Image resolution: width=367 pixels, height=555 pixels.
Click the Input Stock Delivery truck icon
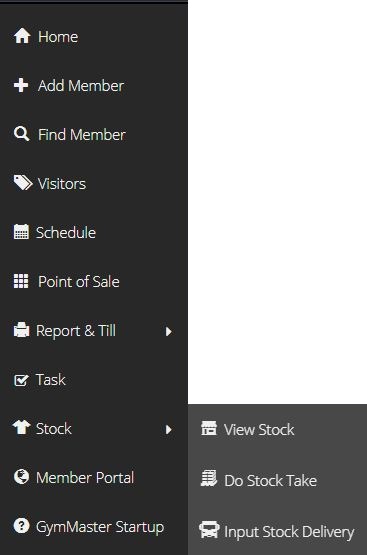point(209,530)
